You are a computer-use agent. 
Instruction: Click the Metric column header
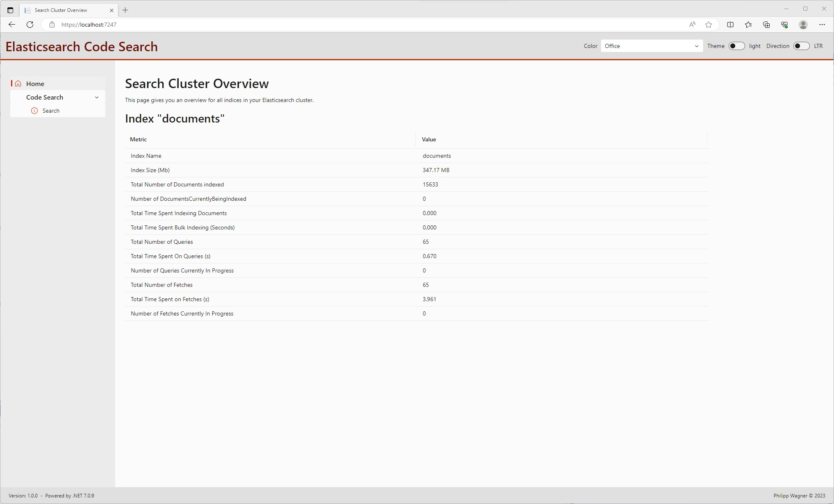[x=139, y=139]
